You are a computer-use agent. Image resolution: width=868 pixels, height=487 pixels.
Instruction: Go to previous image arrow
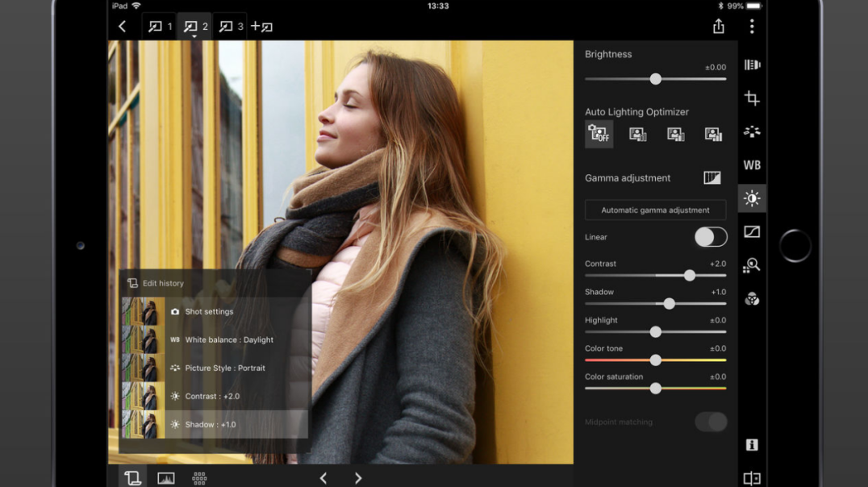click(x=323, y=477)
